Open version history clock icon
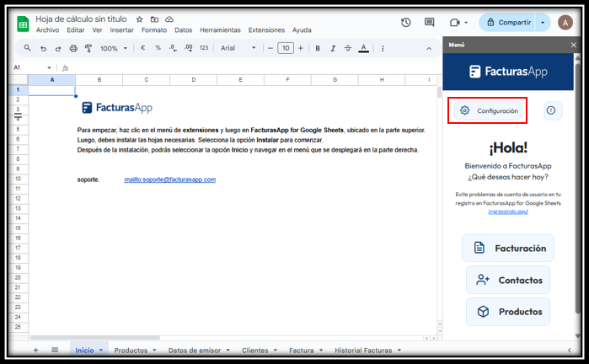 (406, 23)
